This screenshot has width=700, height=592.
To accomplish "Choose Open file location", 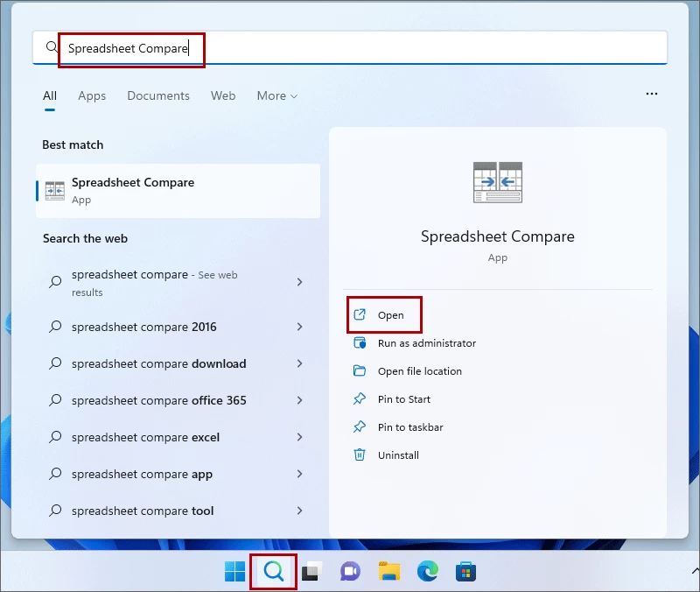I will 420,371.
